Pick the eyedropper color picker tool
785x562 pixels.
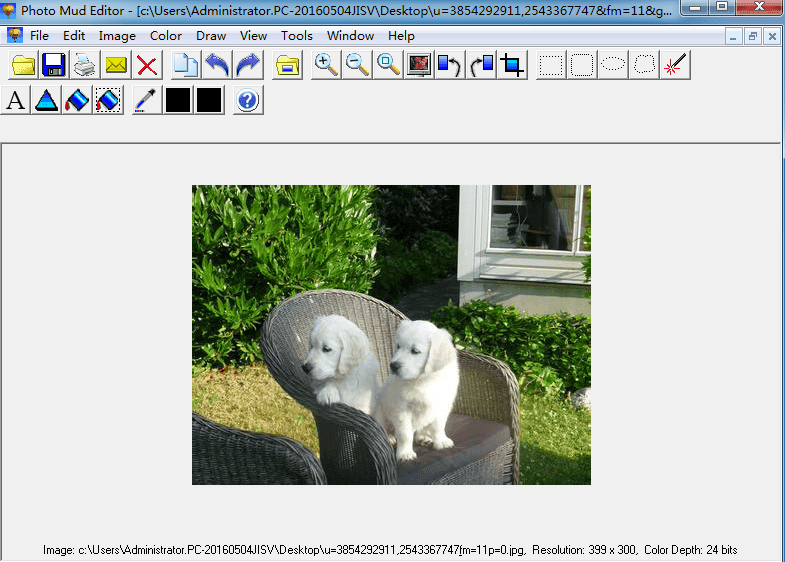[x=146, y=100]
